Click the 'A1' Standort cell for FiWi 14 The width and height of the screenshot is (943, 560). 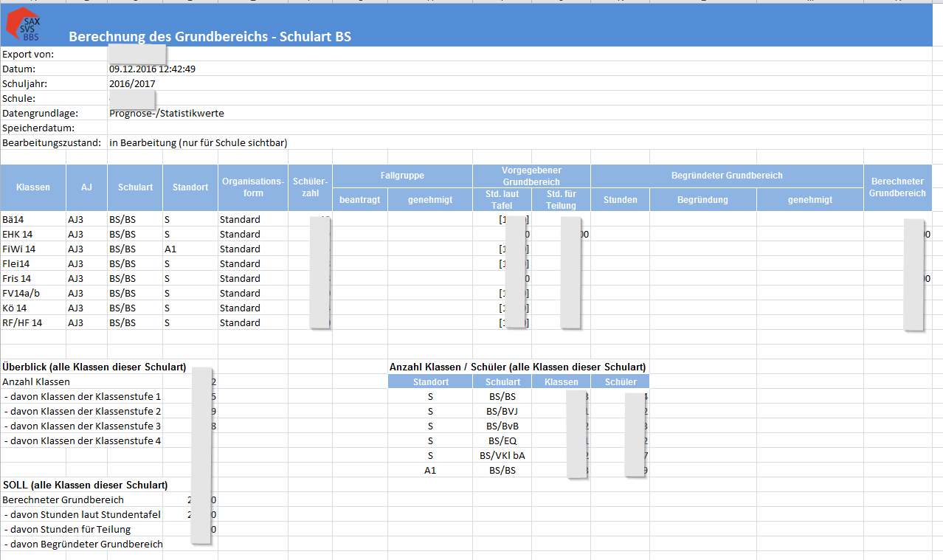tap(170, 249)
